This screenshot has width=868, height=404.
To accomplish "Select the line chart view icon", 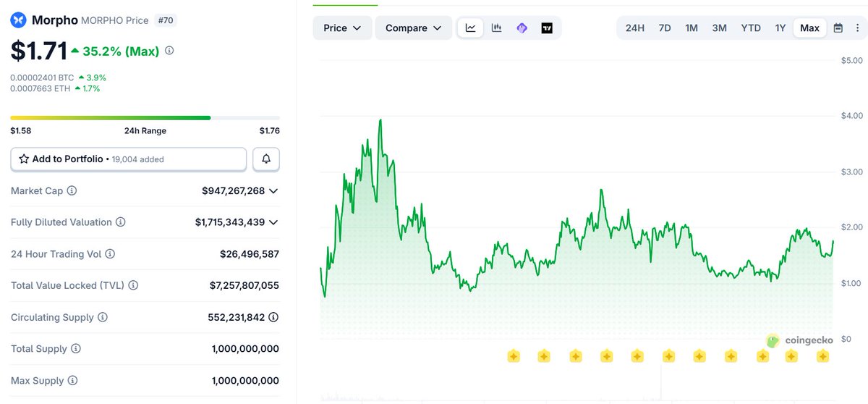I will point(471,28).
